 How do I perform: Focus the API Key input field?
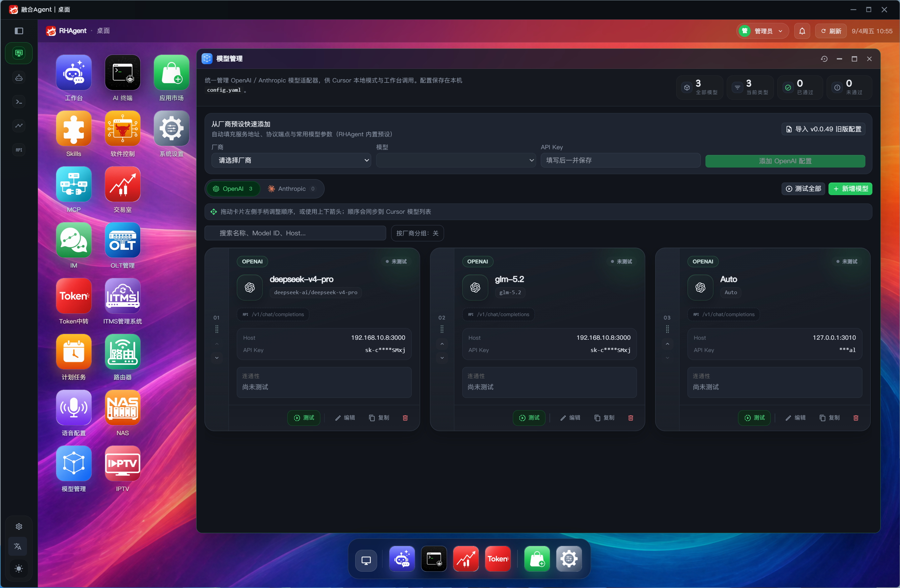pyautogui.click(x=620, y=160)
